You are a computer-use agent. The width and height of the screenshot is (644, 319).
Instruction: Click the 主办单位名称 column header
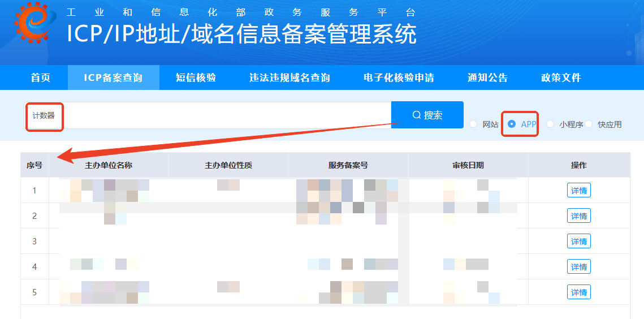[x=109, y=165]
